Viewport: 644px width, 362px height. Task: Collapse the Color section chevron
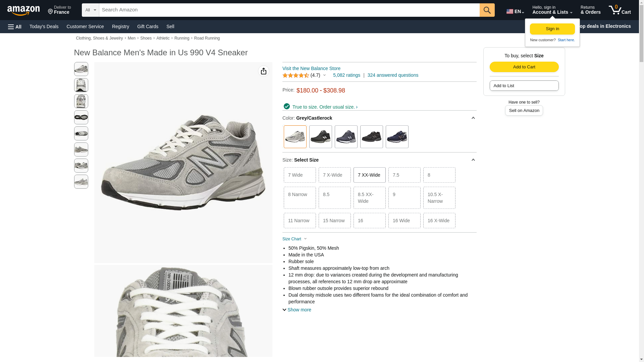tap(473, 118)
